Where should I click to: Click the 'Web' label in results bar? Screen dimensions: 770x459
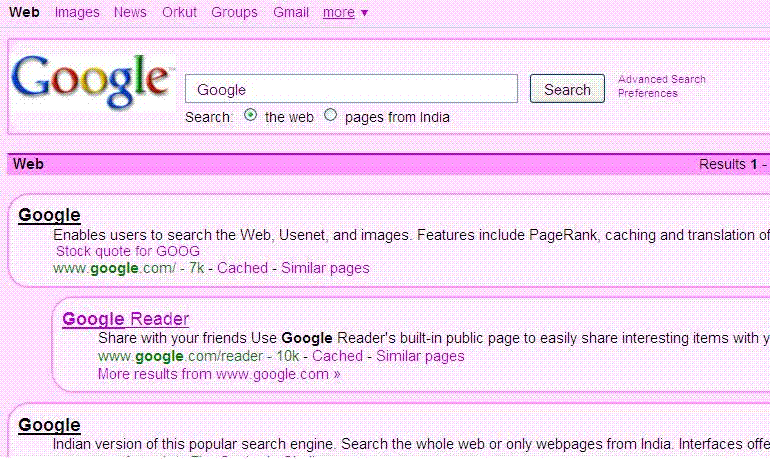tap(28, 164)
